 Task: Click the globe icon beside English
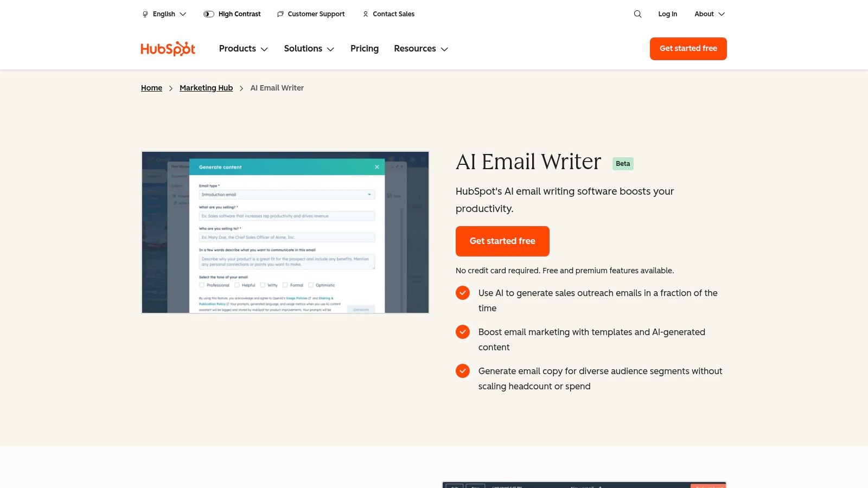145,14
